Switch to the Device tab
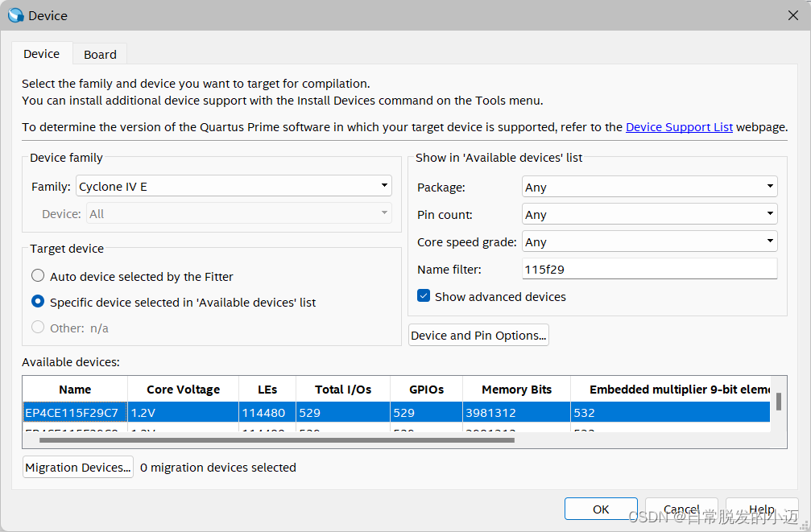 [41, 54]
